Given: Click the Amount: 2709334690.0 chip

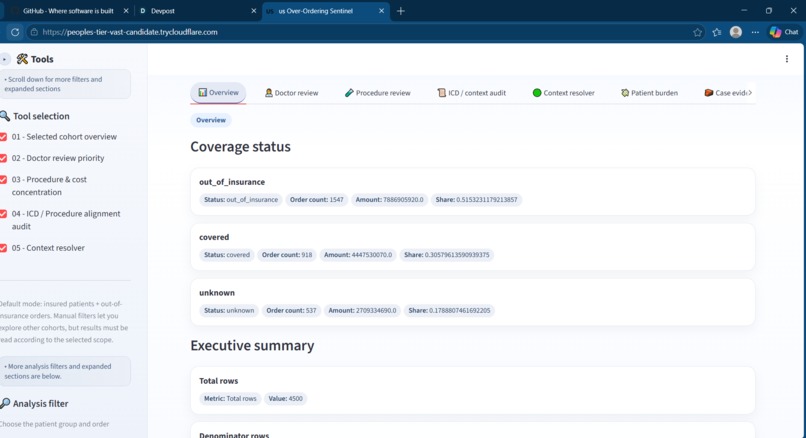Looking at the screenshot, I should (x=362, y=311).
